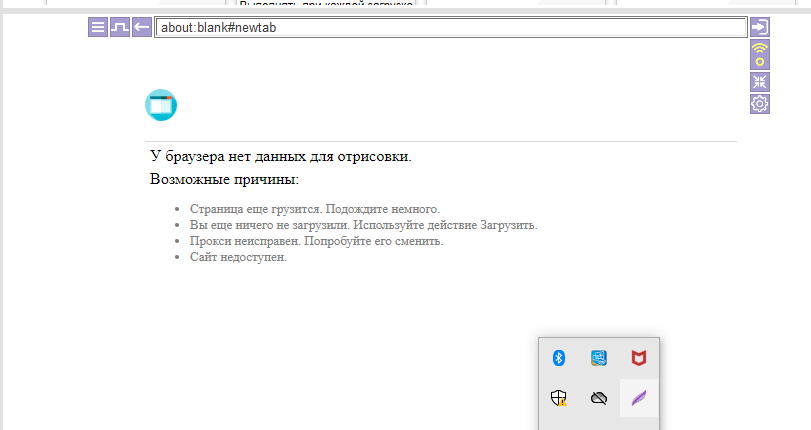Click the "У браузера нет данных для отрисовки" message
The image size is (811, 430).
click(x=280, y=156)
